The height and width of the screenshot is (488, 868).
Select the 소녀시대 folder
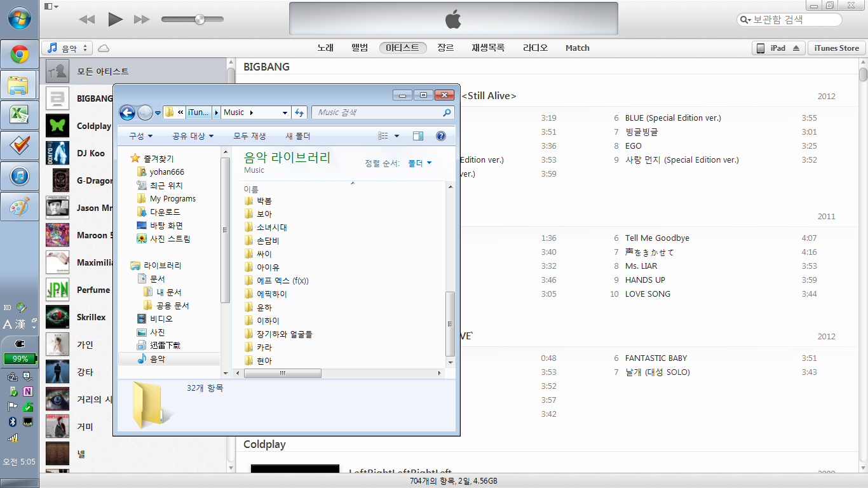click(x=272, y=227)
